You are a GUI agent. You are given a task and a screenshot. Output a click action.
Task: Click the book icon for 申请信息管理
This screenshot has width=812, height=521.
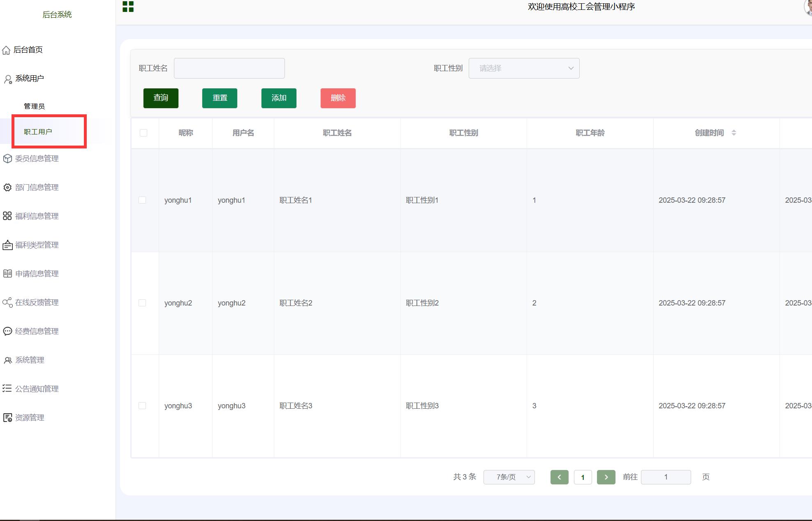(7, 274)
